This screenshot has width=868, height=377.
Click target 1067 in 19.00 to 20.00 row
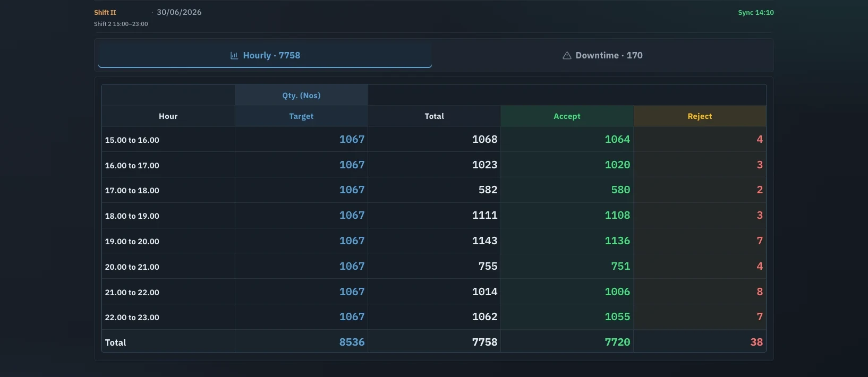[x=352, y=241]
